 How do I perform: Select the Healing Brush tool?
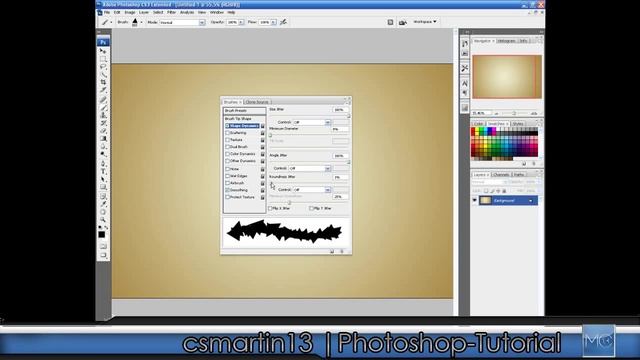(x=103, y=100)
